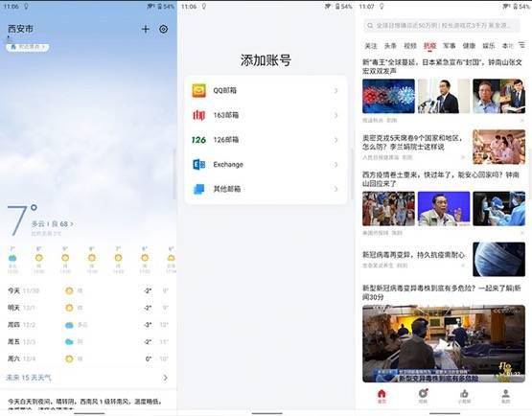Screen dimensions: 532x416
Task: Open the chevron arrow on 其他邮箱 row
Action: pyautogui.click(x=335, y=189)
